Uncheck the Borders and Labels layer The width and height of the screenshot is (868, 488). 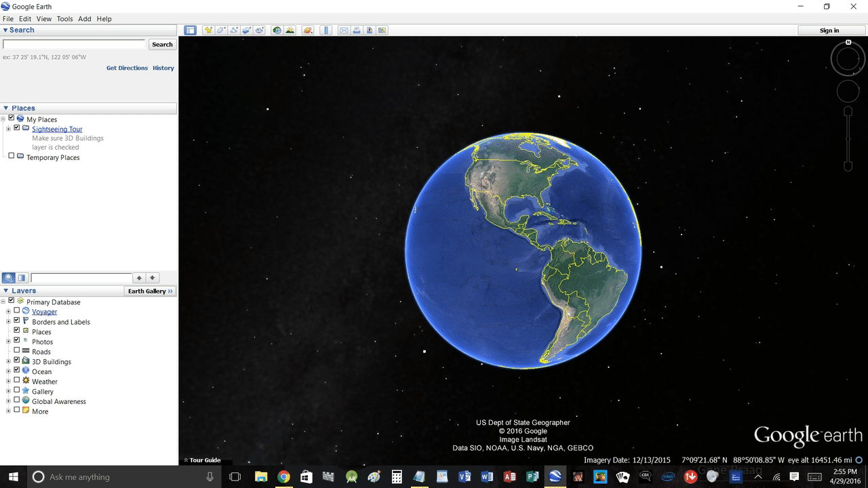pos(17,321)
